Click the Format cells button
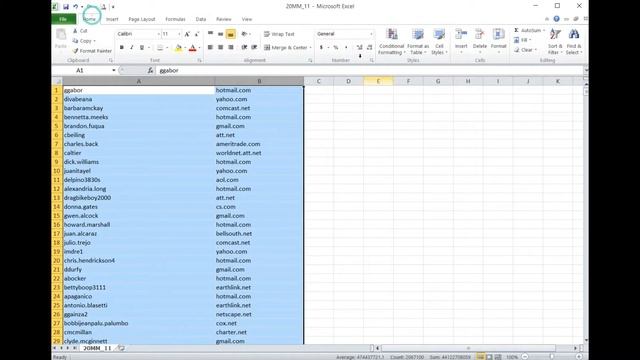The height and width of the screenshot is (360, 640). pos(498,42)
